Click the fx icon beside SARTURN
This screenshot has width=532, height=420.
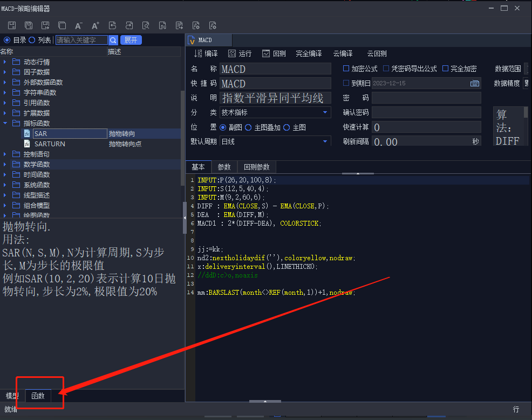point(27,144)
